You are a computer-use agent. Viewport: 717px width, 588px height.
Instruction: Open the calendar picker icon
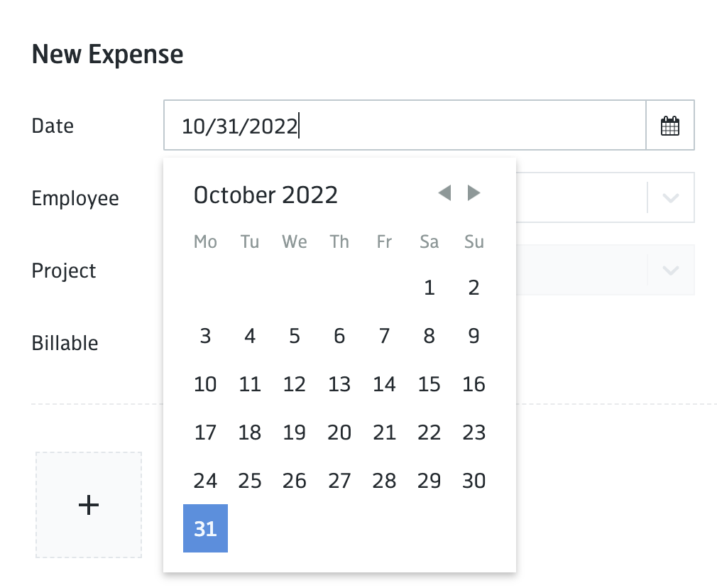click(670, 126)
